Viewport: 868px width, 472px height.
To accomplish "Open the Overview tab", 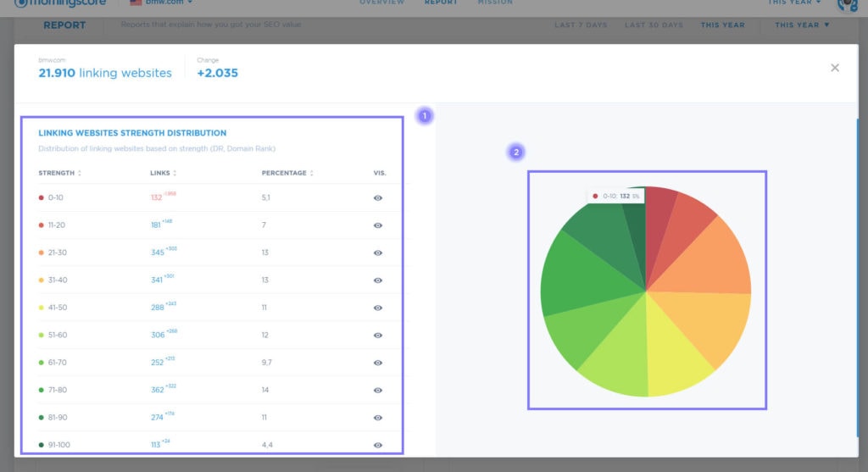I will (x=382, y=3).
